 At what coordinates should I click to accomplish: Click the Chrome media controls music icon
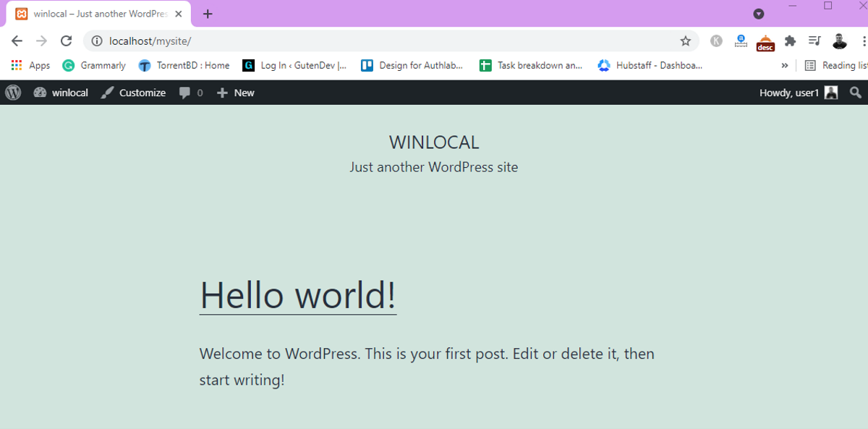(814, 41)
